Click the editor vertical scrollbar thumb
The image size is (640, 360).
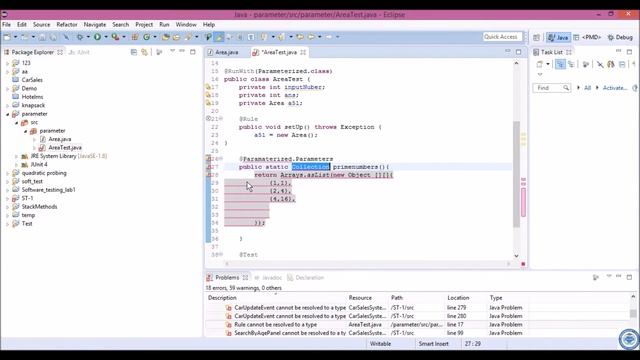(517, 174)
